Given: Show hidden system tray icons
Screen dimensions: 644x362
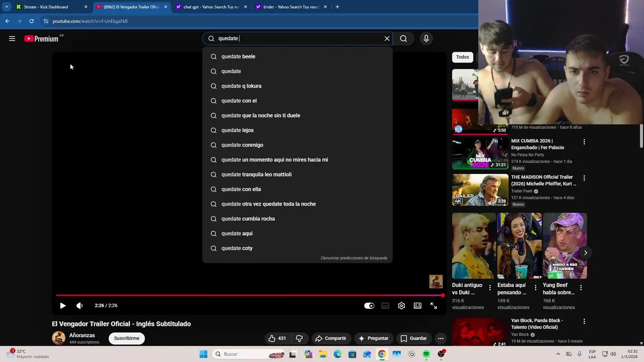Looking at the screenshot, I should click(x=557, y=354).
